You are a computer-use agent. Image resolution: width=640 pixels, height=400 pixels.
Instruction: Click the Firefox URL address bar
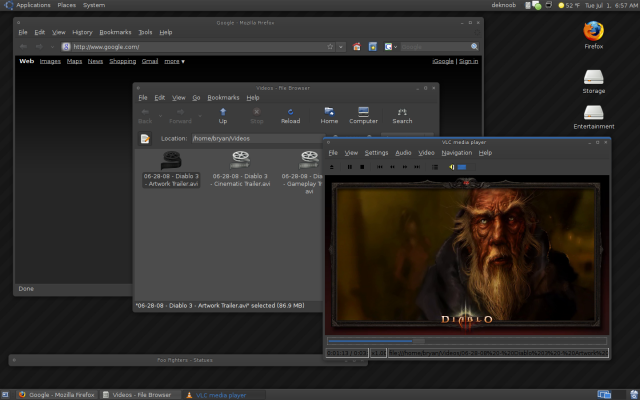coord(198,47)
